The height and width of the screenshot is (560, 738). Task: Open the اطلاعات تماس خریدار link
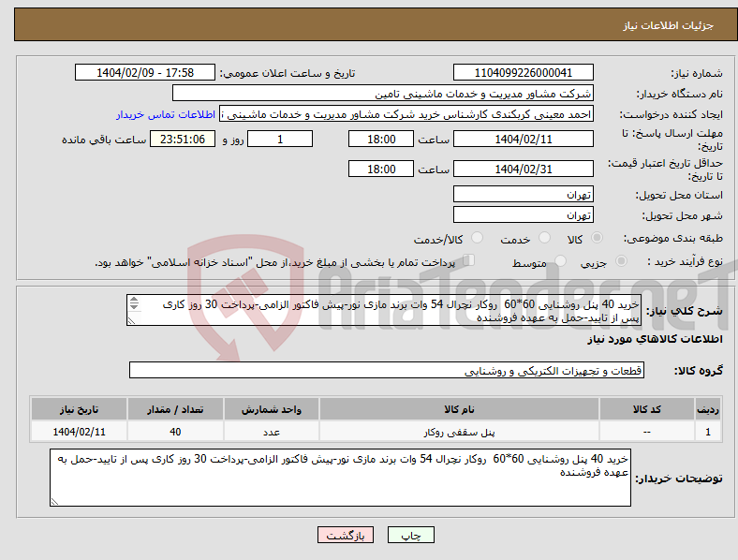pyautogui.click(x=166, y=114)
